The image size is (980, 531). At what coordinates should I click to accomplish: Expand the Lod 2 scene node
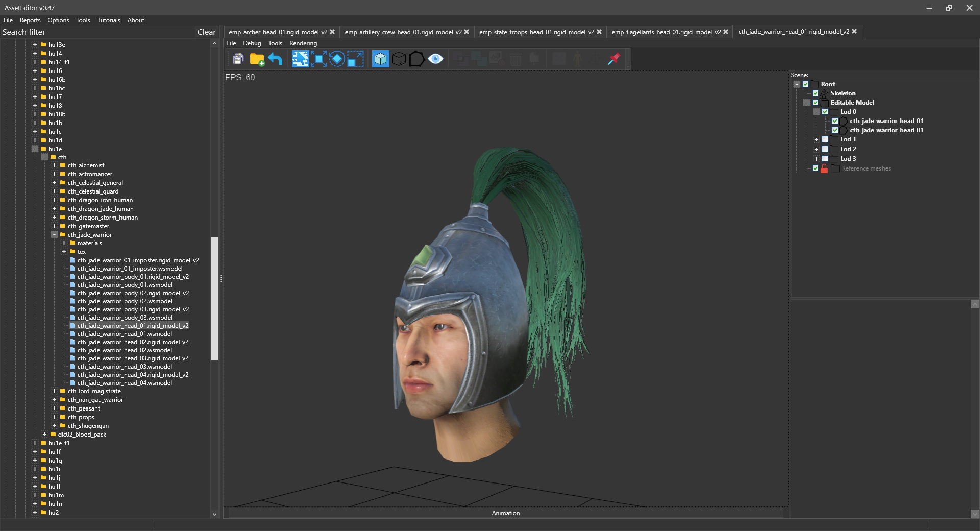point(816,149)
